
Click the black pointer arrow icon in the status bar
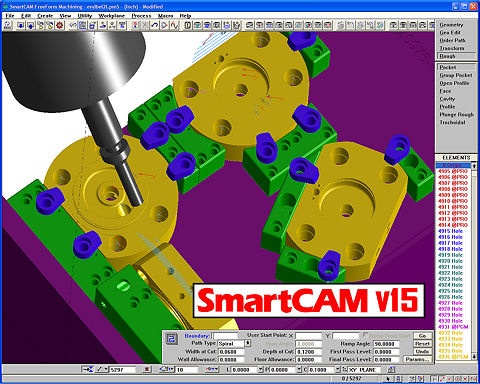388,379
